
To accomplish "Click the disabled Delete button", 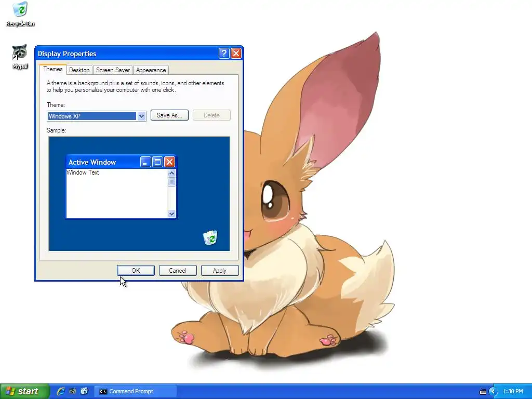I will point(211,115).
